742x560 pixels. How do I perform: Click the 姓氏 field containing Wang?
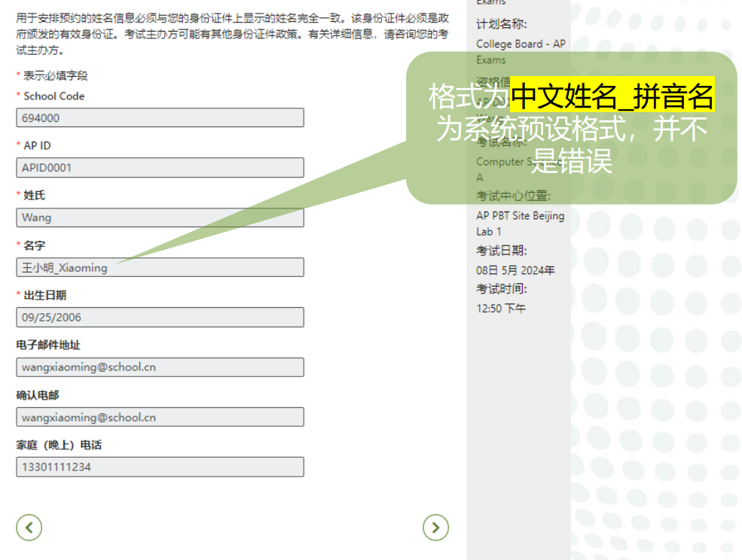click(160, 218)
